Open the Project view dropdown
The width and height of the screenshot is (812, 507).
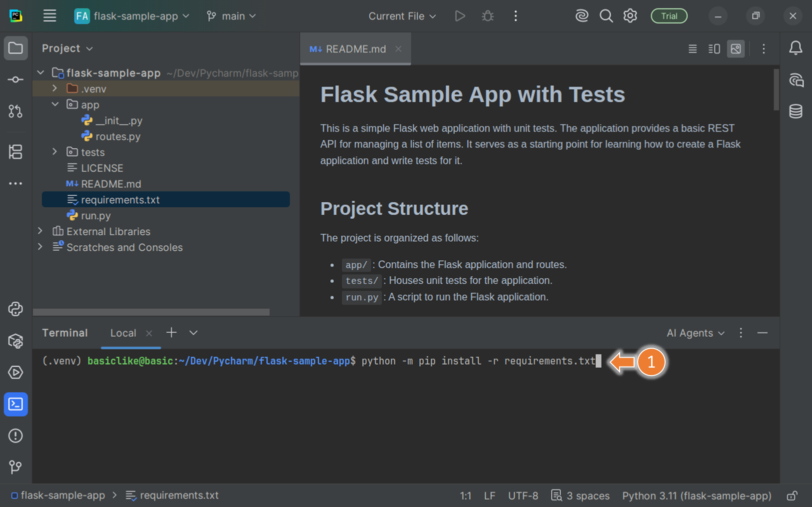67,48
